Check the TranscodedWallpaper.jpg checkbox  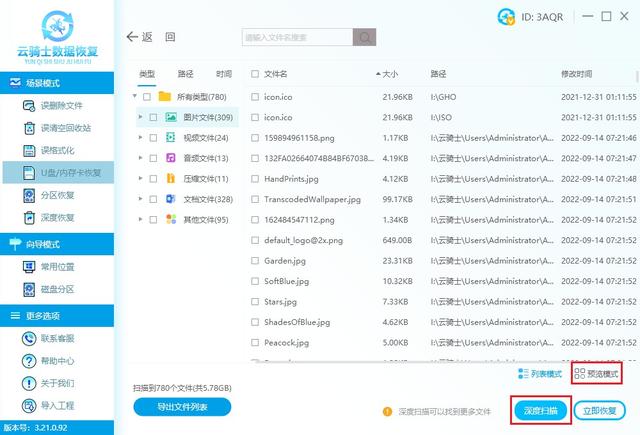(x=255, y=199)
